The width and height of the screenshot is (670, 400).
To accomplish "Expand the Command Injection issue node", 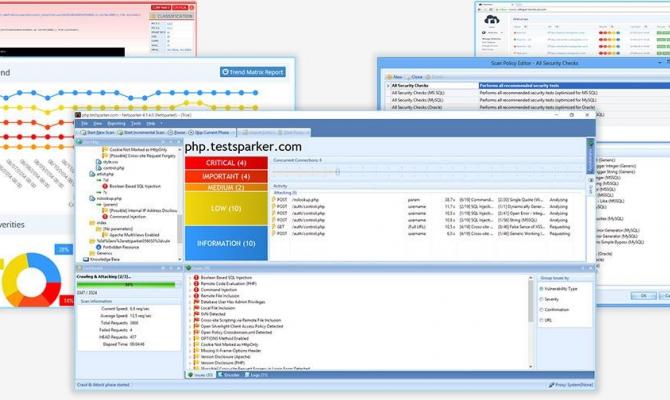I will coord(191,290).
